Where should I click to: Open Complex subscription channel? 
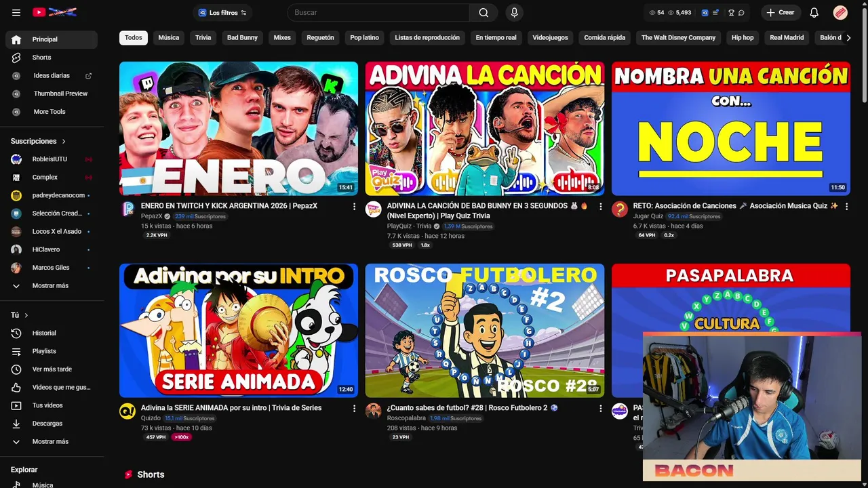point(52,178)
